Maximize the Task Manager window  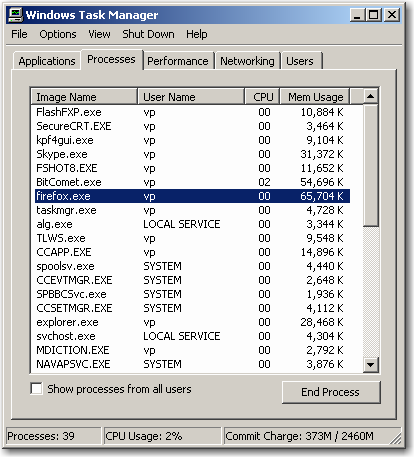coord(374,15)
